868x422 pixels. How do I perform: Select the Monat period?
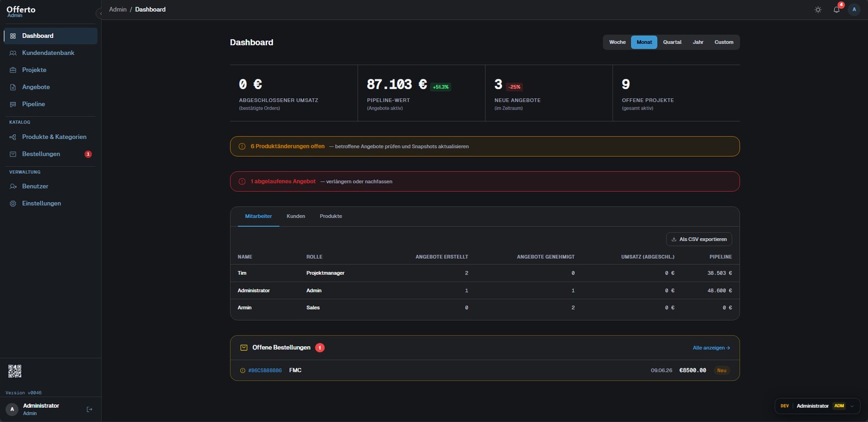644,42
